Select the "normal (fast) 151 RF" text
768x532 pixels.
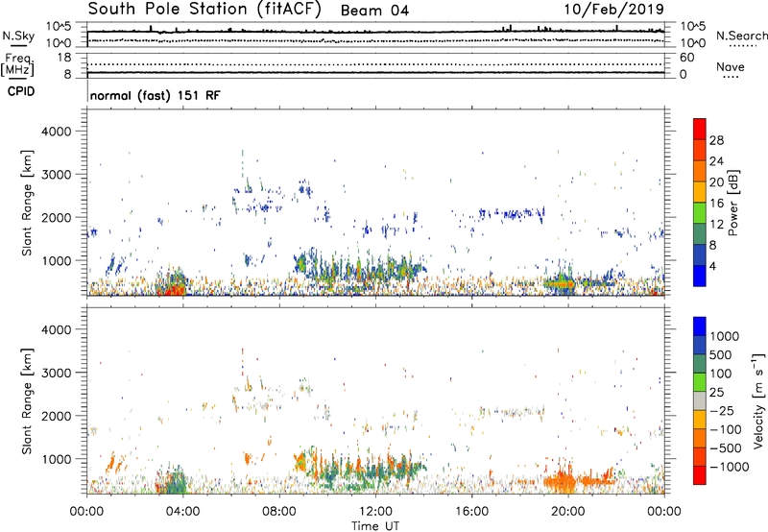click(x=156, y=95)
